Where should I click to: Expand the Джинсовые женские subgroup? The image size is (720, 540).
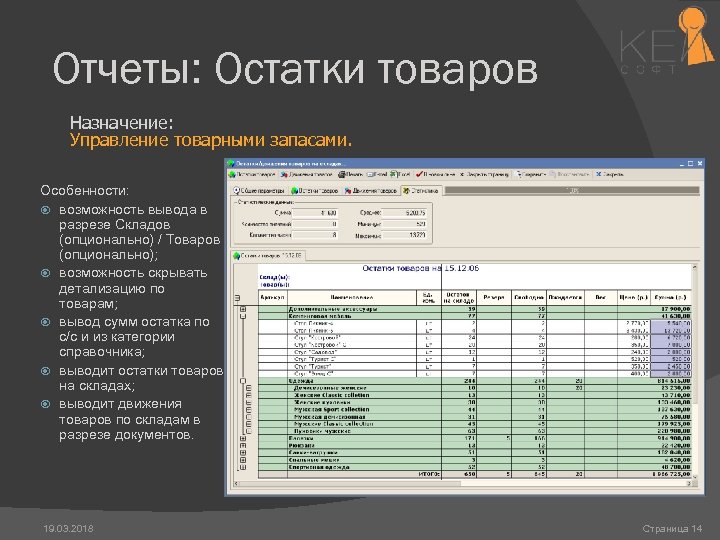coord(249,388)
